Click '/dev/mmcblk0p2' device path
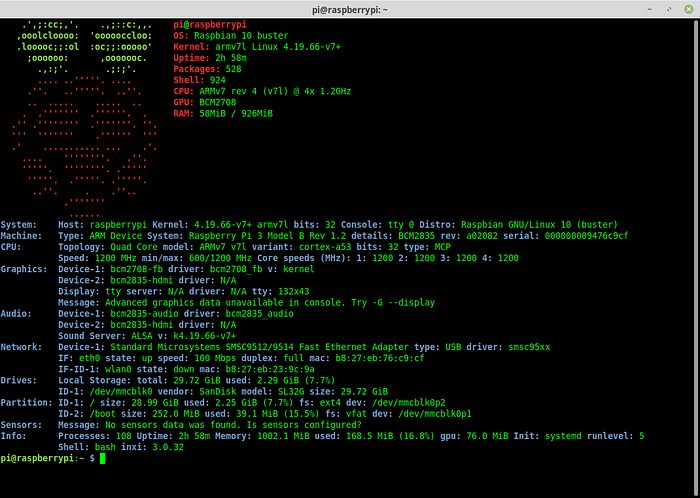700x498 pixels. [x=409, y=403]
